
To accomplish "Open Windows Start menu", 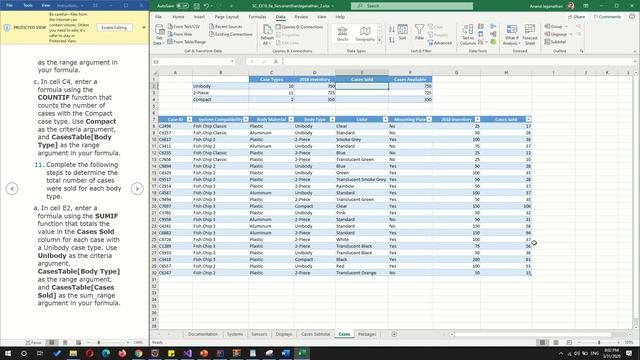I will (x=7, y=353).
